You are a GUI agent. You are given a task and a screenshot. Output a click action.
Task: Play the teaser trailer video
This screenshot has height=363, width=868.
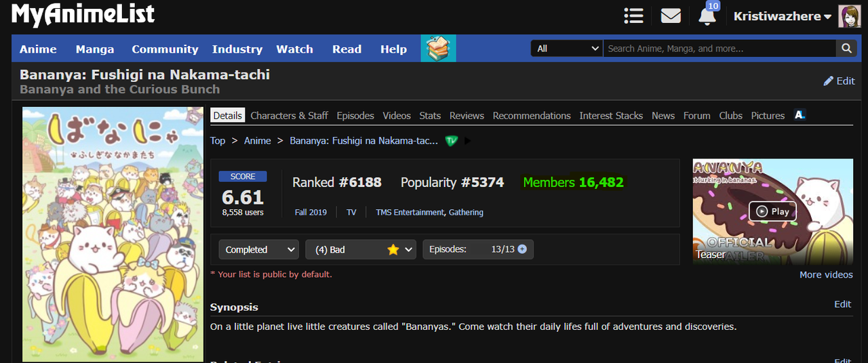click(x=772, y=211)
